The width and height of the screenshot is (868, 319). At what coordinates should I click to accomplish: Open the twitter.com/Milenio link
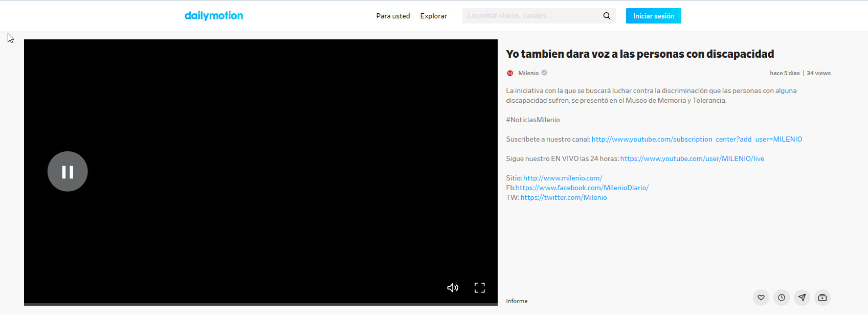[x=564, y=197]
